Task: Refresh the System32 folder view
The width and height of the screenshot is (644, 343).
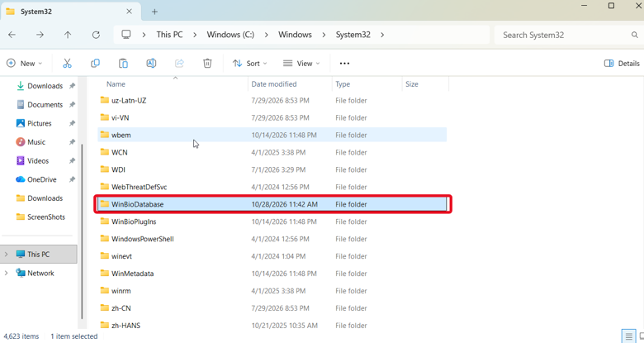Action: [x=96, y=35]
